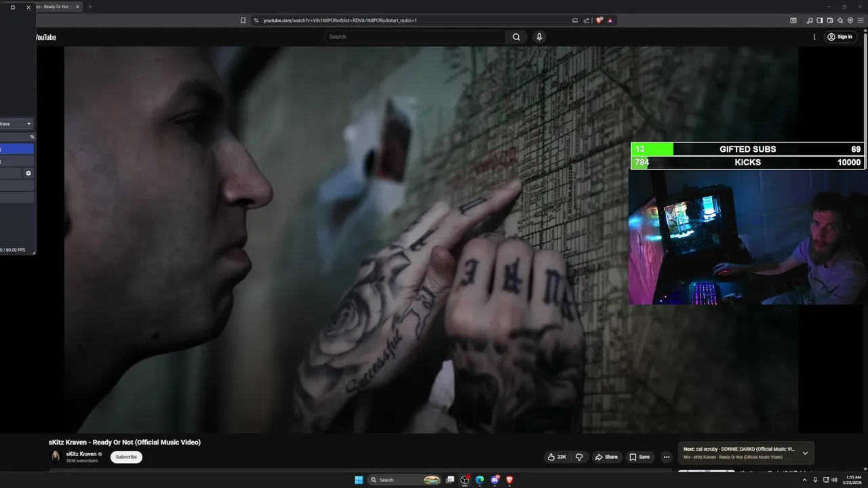Open the sKitz Kraven channel avatar
The width and height of the screenshot is (868, 488).
(56, 457)
